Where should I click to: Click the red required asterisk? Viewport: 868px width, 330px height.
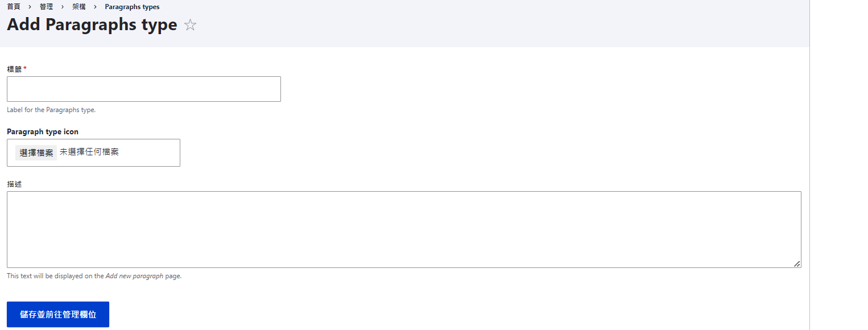point(25,68)
